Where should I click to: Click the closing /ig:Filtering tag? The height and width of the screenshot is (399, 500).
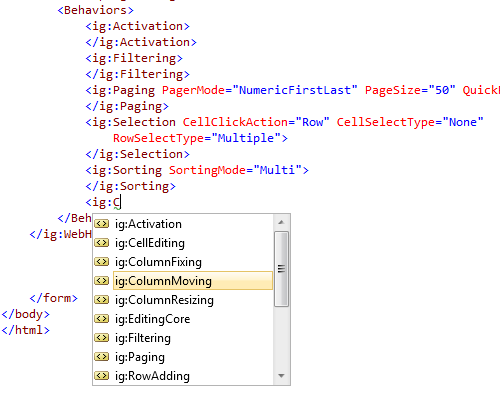coord(137,74)
